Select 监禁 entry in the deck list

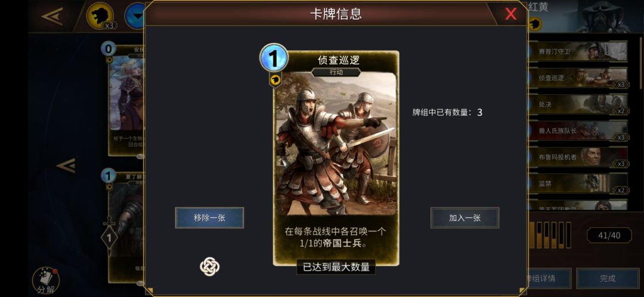coord(577,184)
